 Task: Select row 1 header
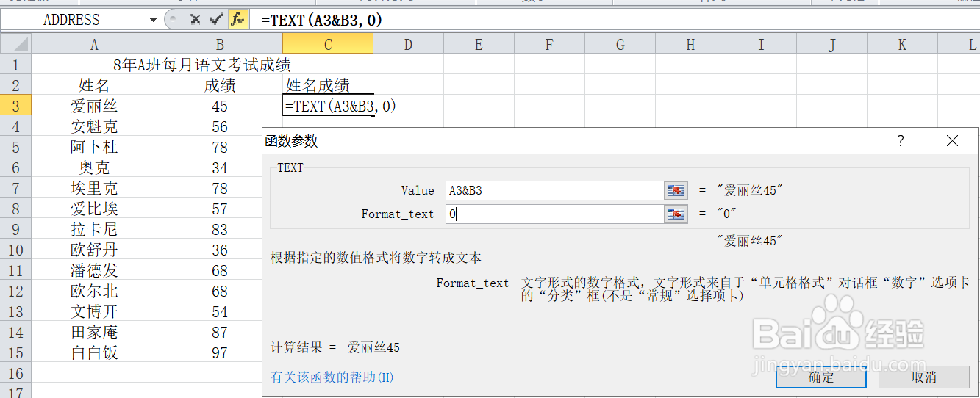[x=16, y=65]
